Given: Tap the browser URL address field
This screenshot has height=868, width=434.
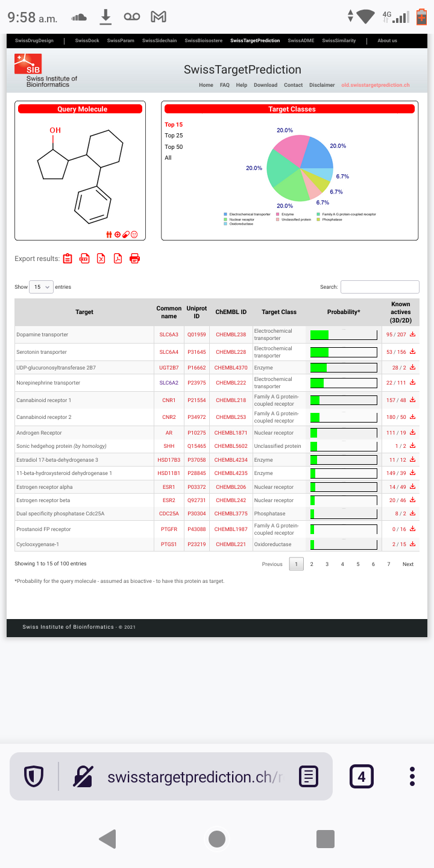Looking at the screenshot, I should tap(195, 776).
